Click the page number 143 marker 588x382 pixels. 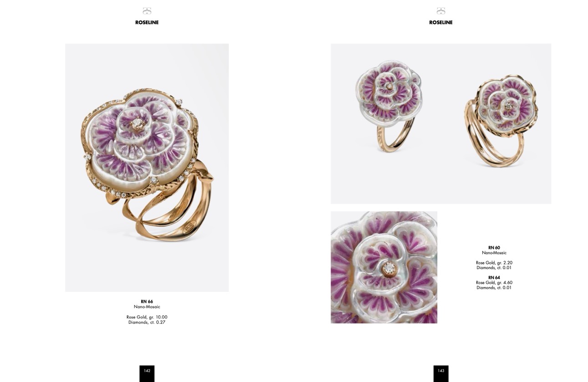(441, 373)
